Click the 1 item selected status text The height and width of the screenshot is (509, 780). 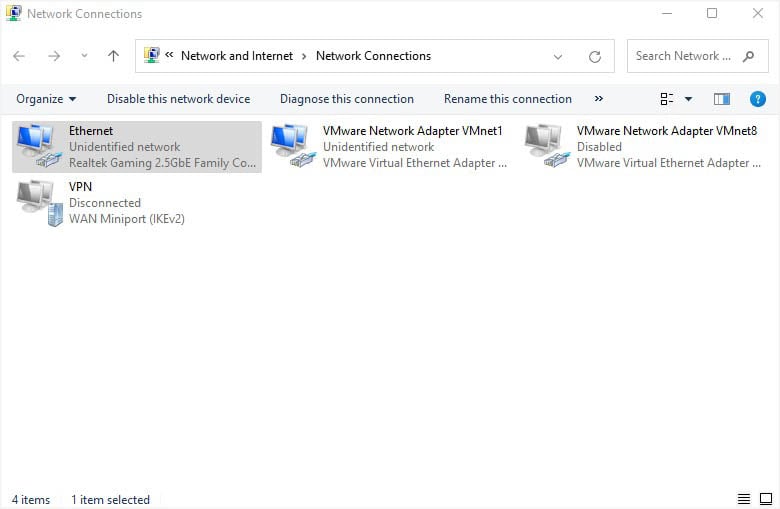point(110,500)
